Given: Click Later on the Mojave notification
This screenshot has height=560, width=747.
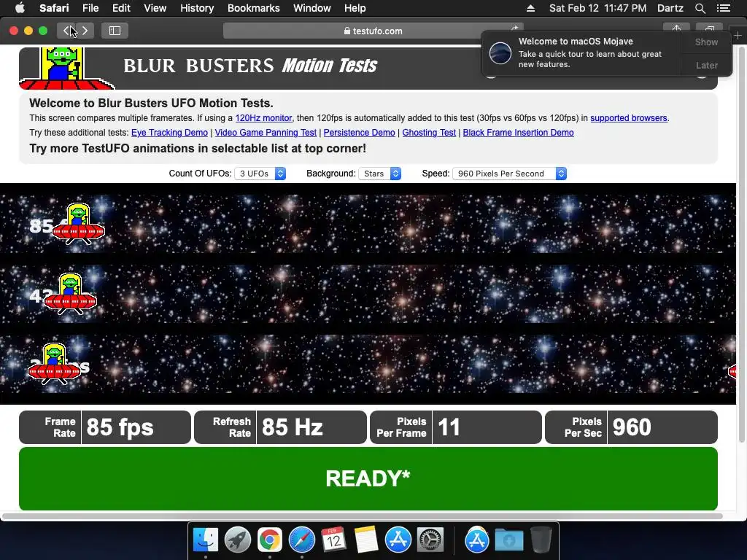Looking at the screenshot, I should tap(706, 65).
